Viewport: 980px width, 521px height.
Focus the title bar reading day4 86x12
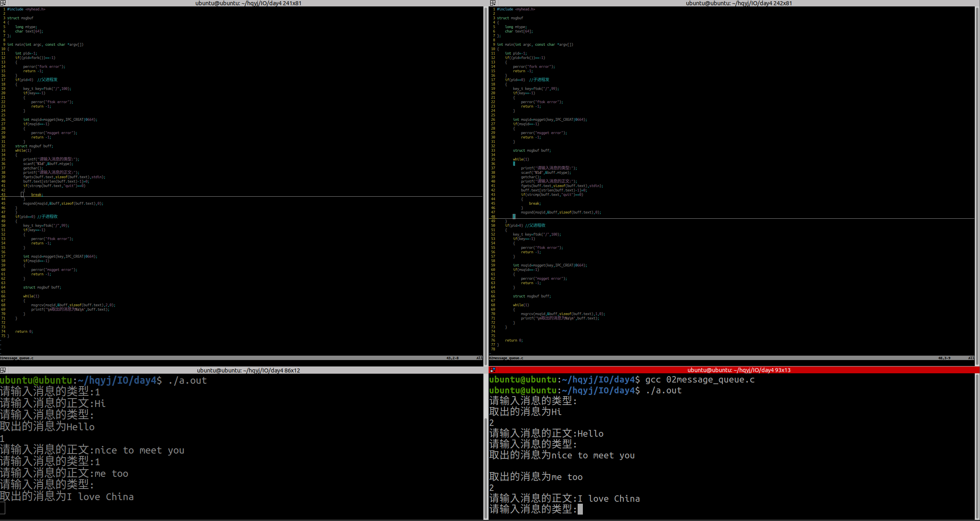pos(248,370)
